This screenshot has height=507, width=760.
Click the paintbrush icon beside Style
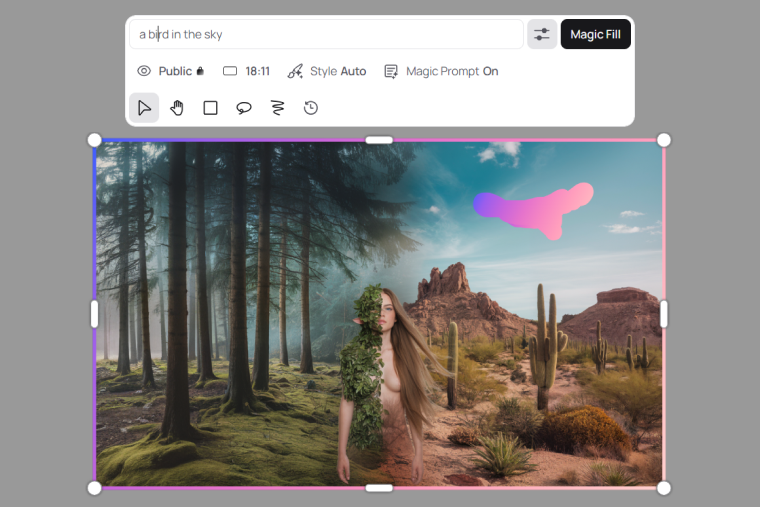[x=295, y=71]
